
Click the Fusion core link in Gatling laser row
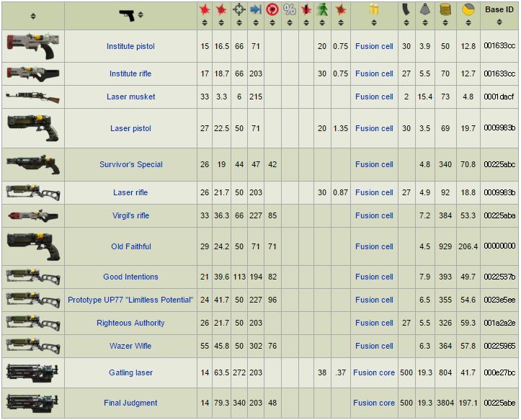click(x=374, y=372)
